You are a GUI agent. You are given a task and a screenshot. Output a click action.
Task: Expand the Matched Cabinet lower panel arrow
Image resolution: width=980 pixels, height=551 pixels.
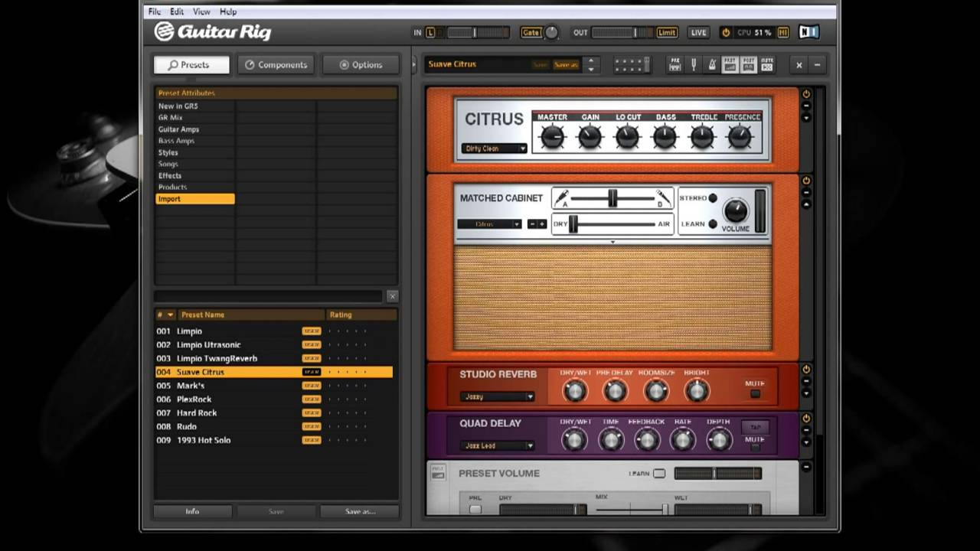point(612,243)
